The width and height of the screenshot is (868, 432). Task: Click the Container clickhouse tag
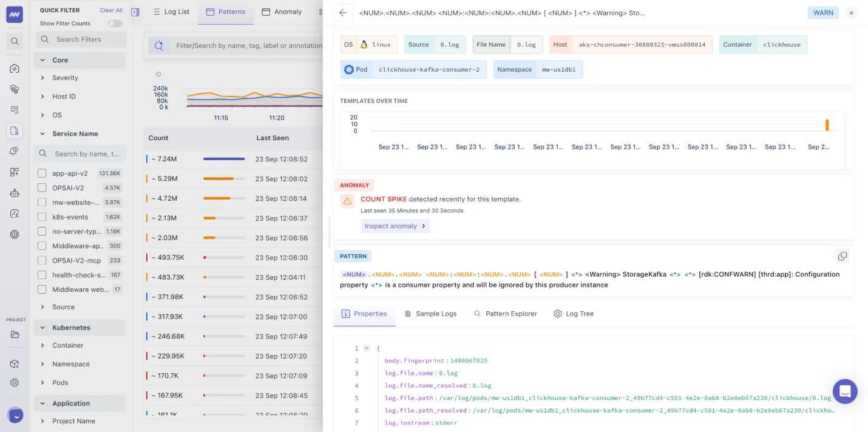(x=763, y=44)
